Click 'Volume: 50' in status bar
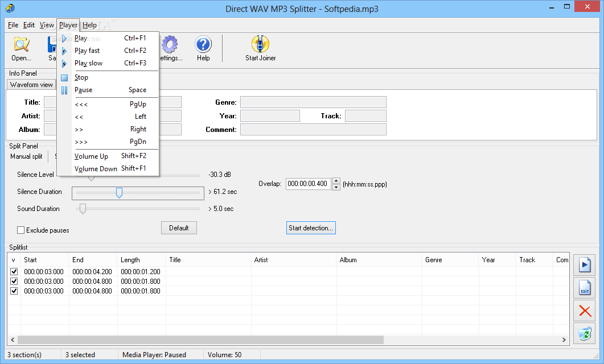604x364 pixels. click(224, 355)
